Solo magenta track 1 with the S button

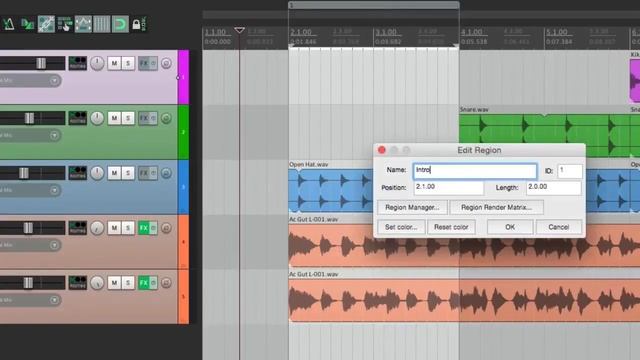[128, 63]
